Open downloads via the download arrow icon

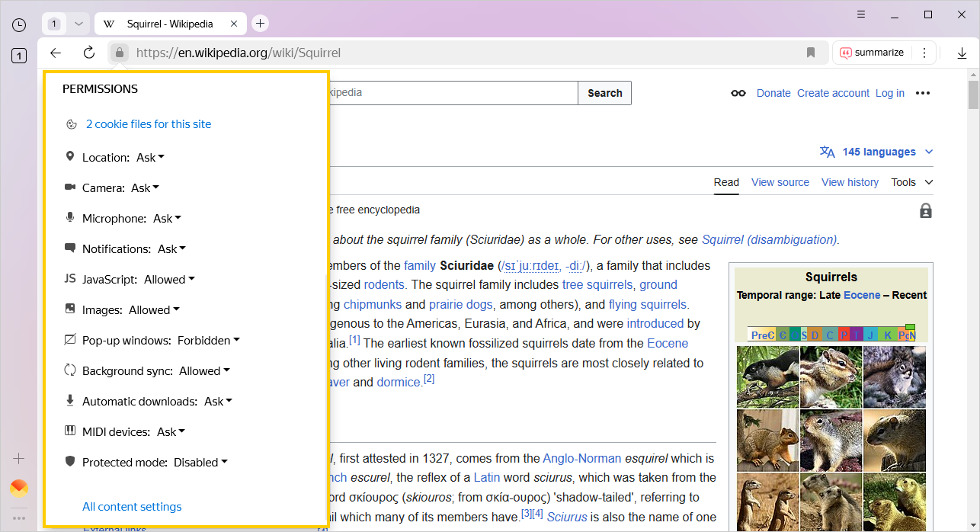coord(962,53)
